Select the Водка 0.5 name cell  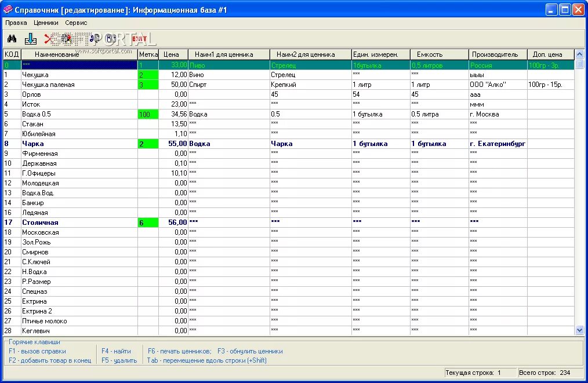pos(79,114)
